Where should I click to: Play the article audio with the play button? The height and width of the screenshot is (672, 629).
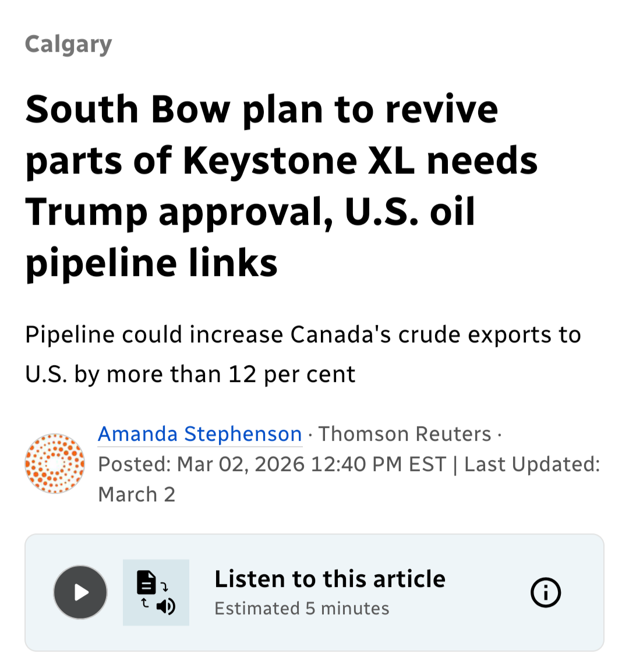pos(80,592)
